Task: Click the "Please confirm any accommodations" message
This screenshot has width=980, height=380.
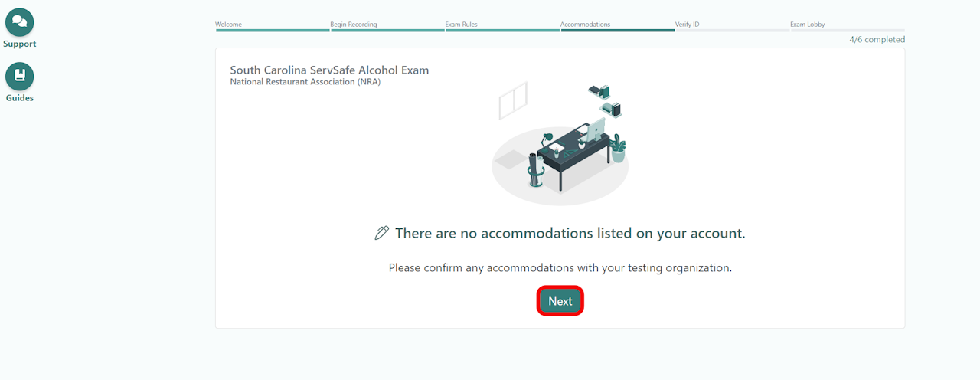Action: coord(560,268)
